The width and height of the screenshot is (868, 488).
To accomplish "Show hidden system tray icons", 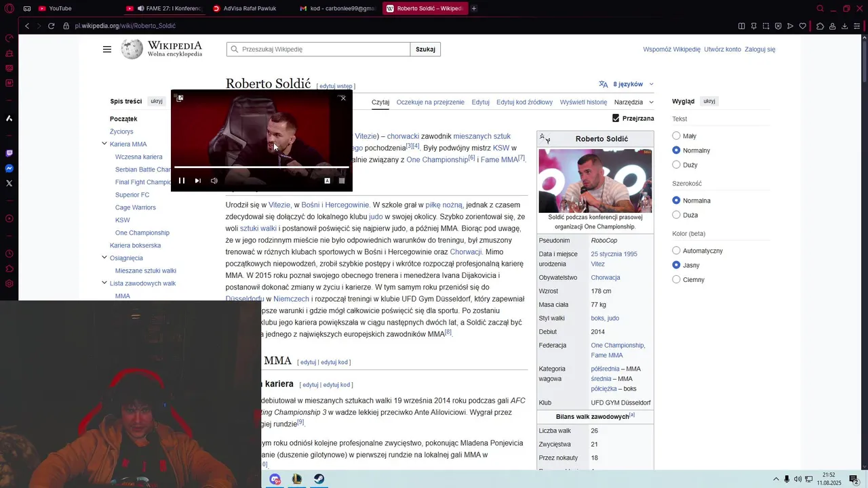I will tap(776, 479).
